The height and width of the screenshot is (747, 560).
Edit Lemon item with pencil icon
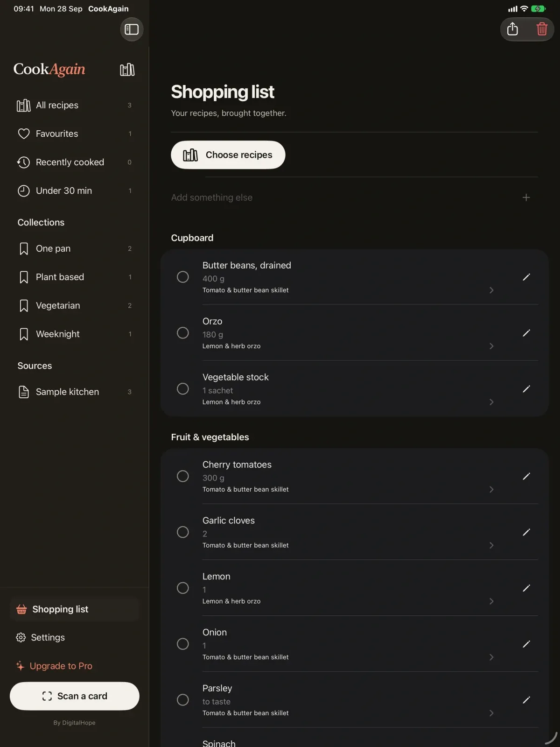click(526, 588)
